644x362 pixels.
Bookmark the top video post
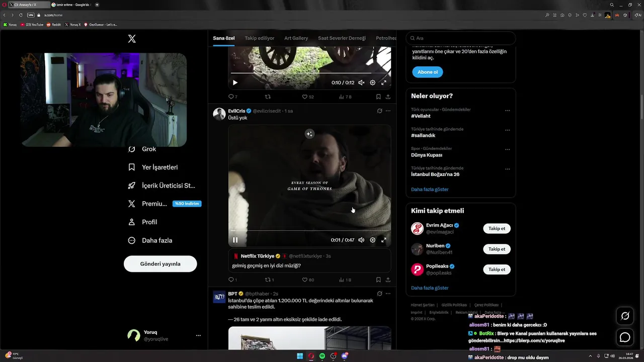click(x=378, y=97)
